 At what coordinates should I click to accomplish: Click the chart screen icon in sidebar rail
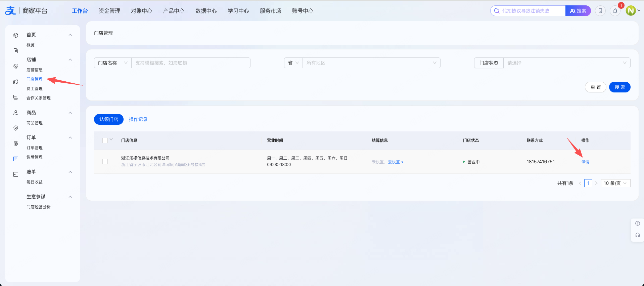[x=16, y=97]
